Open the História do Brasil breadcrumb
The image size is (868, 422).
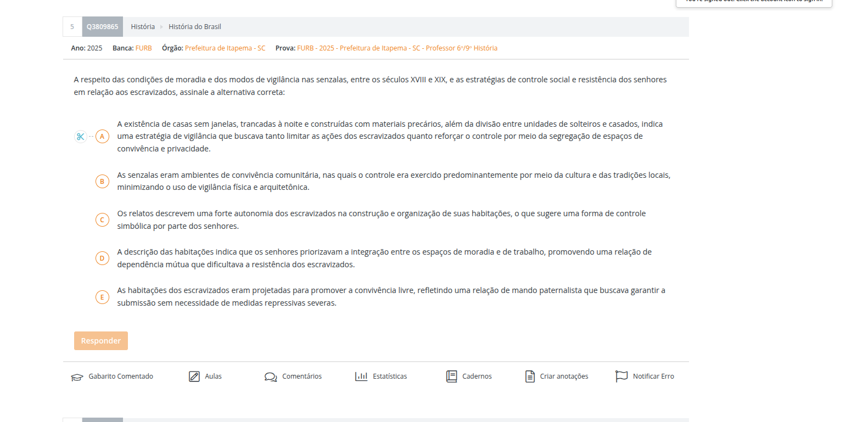pos(195,27)
